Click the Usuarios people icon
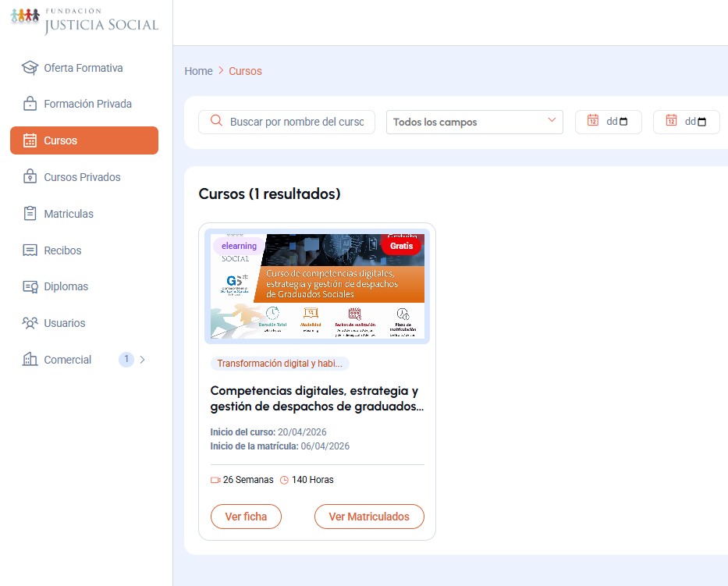Image resolution: width=728 pixels, height=586 pixels. (30, 323)
